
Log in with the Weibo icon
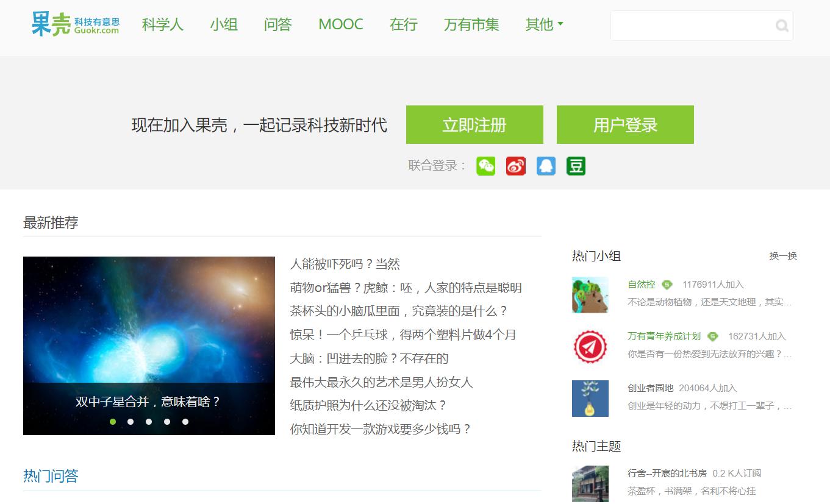[516, 166]
